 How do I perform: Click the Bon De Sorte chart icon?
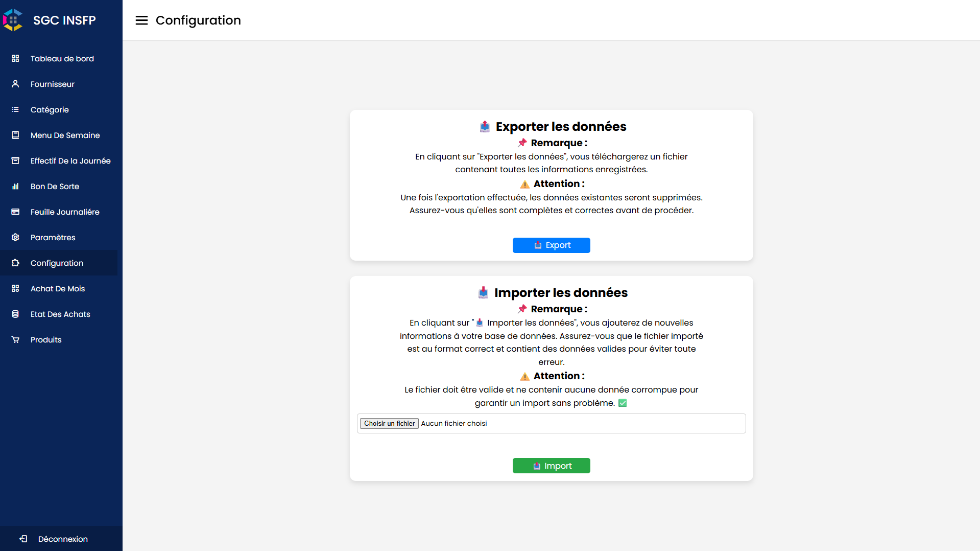(x=15, y=186)
